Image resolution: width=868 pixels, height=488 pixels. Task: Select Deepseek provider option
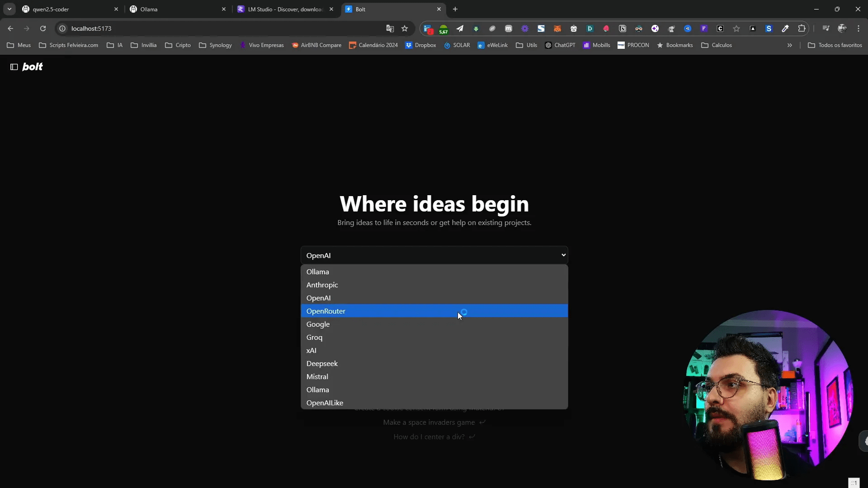coord(434,363)
